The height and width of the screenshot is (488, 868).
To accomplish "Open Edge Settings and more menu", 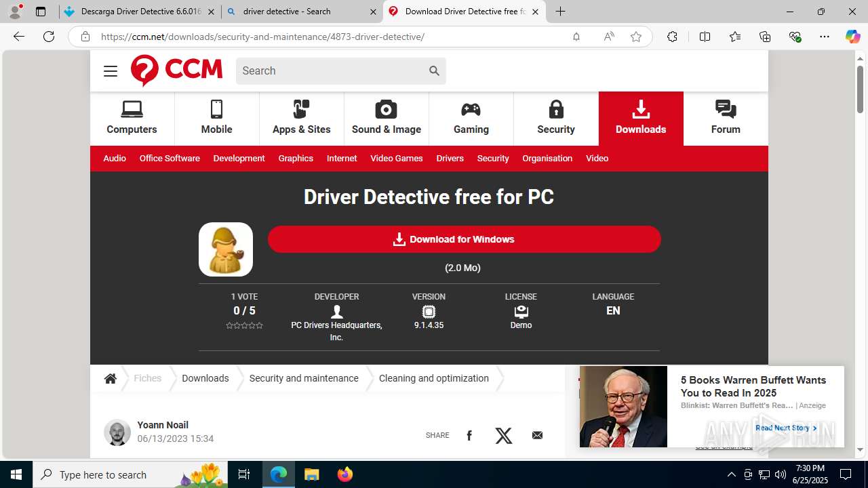I will (x=825, y=37).
